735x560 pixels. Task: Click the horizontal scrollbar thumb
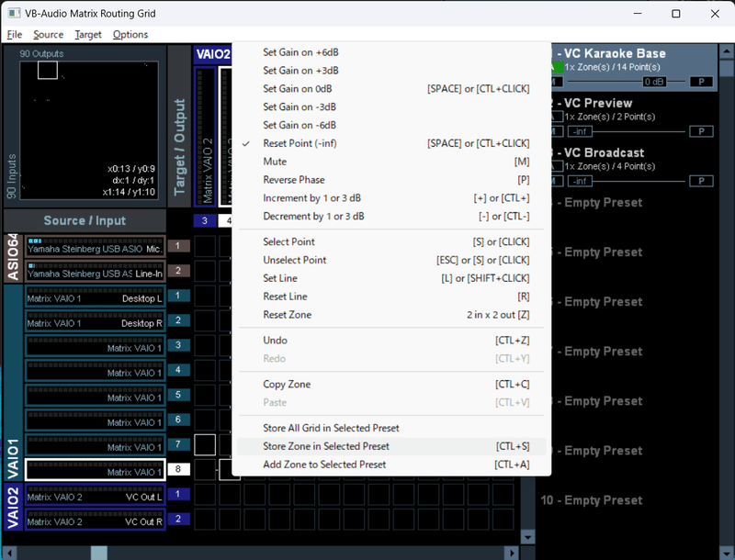click(x=99, y=553)
